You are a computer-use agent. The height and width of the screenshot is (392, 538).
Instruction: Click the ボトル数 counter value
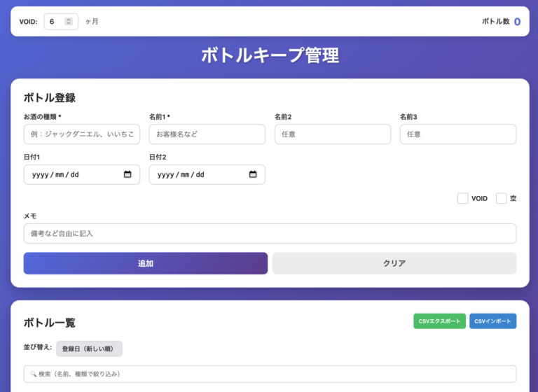[x=517, y=22]
